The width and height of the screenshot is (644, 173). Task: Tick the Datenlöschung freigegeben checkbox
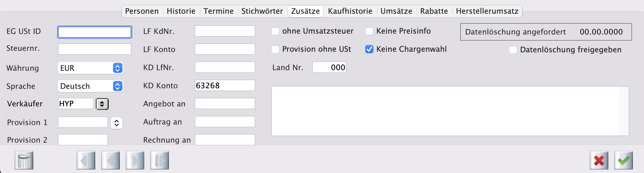pyautogui.click(x=513, y=50)
